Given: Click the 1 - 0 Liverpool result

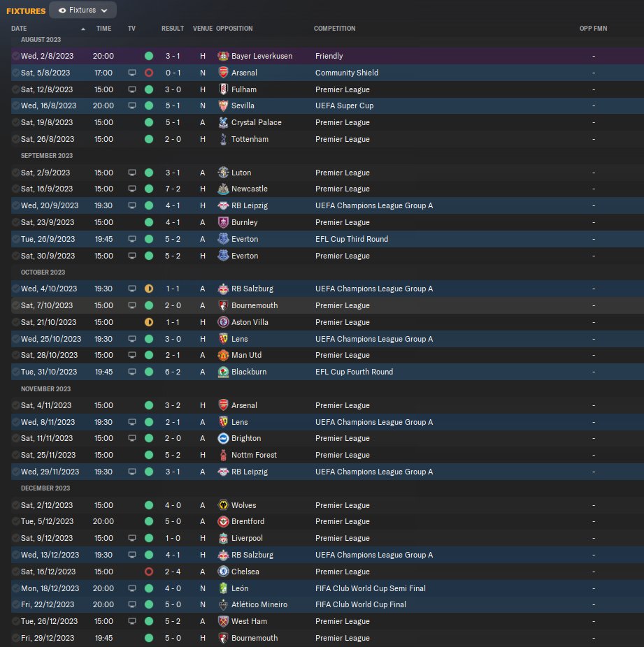Looking at the screenshot, I should coord(173,539).
